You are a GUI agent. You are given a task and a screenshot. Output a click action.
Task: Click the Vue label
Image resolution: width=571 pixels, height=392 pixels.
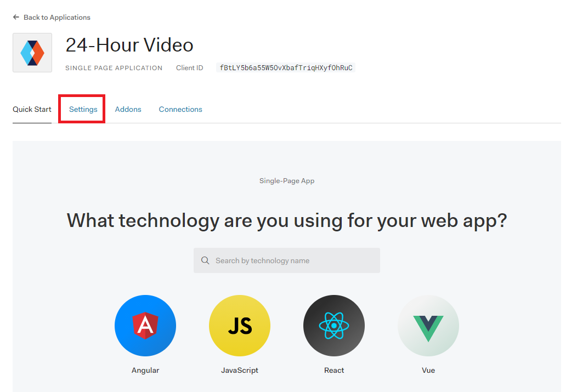click(x=428, y=370)
